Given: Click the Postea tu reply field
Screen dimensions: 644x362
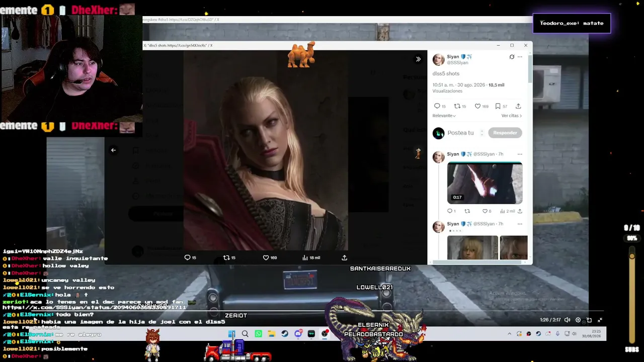Looking at the screenshot, I should [x=461, y=133].
